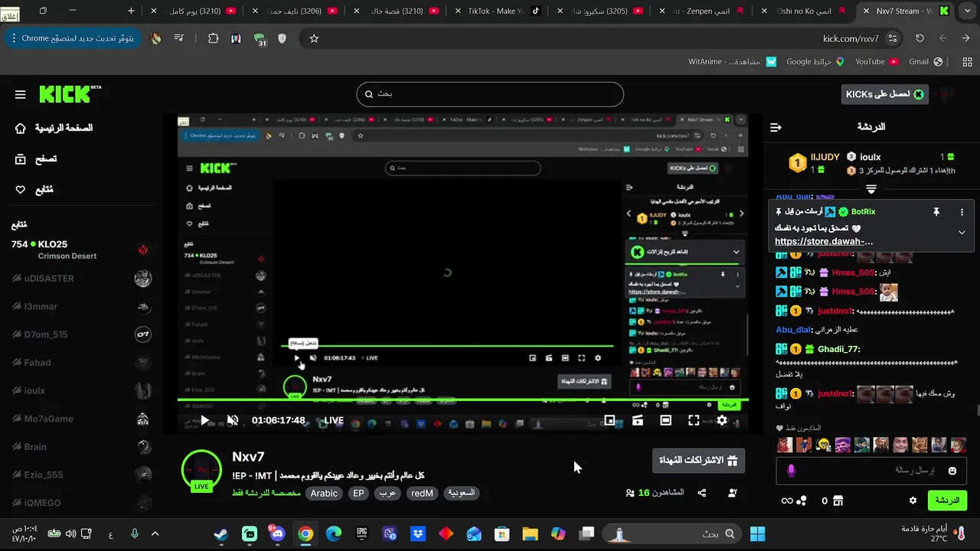Collapse the chat panel
This screenshot has width=980, height=551.
click(776, 127)
